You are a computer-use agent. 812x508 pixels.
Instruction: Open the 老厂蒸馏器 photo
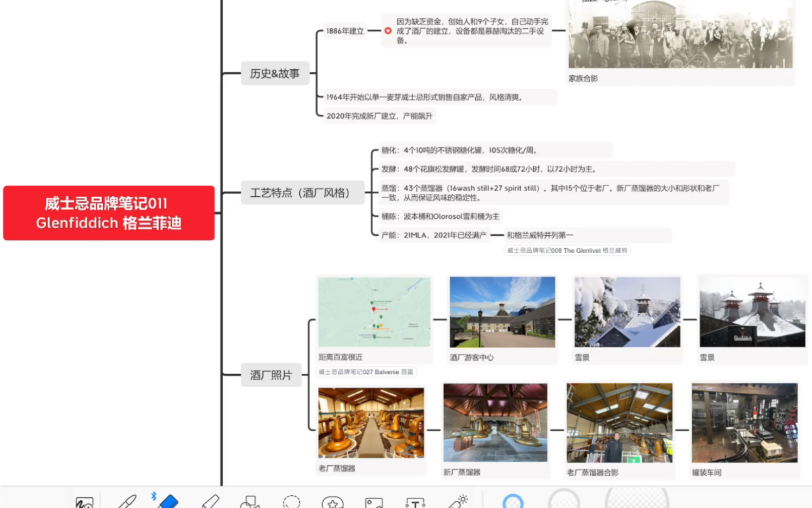coord(371,423)
